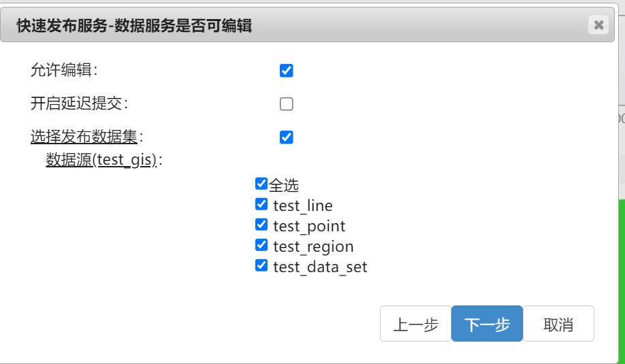Screen dimensions: 625x364
Task: Close the 快速发布服务 dialog with X icon
Action: [598, 25]
